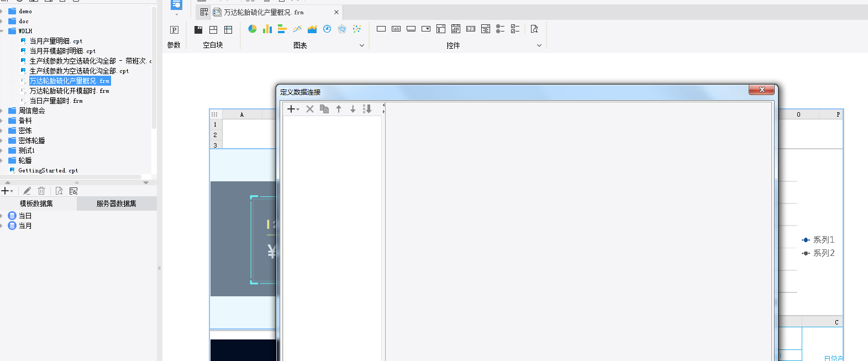Expand the chart gallery dropdown arrow
The width and height of the screenshot is (868, 361).
[x=362, y=45]
